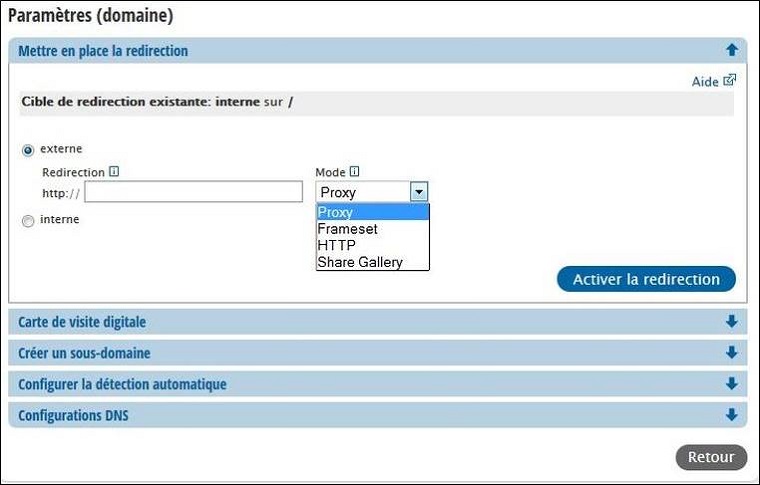Image resolution: width=760 pixels, height=485 pixels.
Task: Expand the Créer un sous-domaine section
Action: [x=378, y=353]
